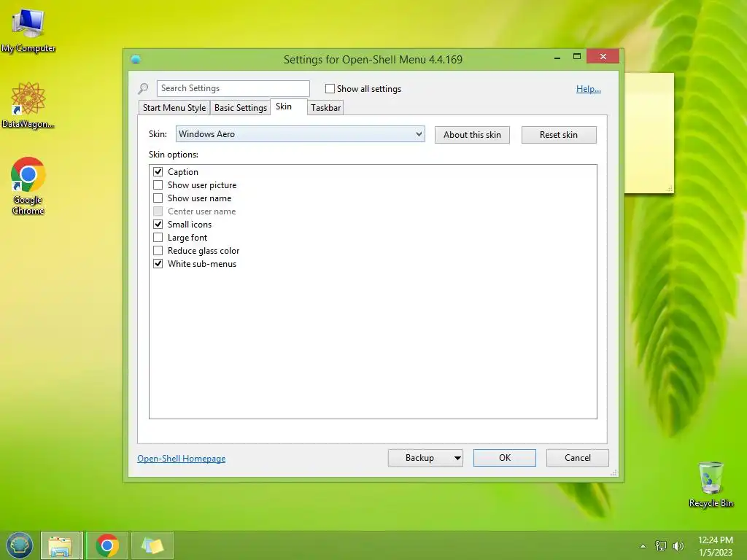This screenshot has height=560, width=747.
Task: Open the network tray icon
Action: (x=660, y=546)
